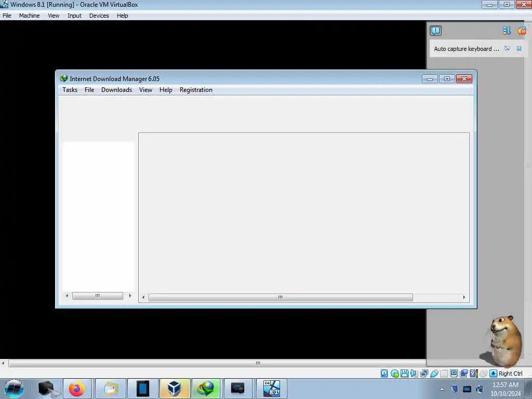Show hidden icons in the system tray

tap(442, 390)
